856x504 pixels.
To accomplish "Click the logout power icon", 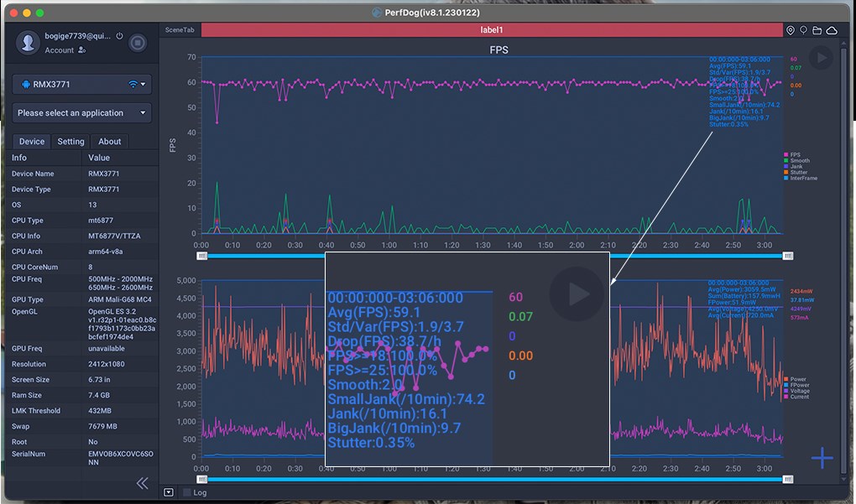I will (x=119, y=36).
